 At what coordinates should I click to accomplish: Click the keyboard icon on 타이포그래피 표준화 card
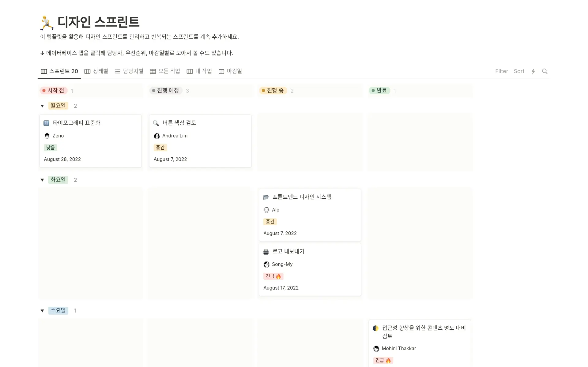tap(46, 123)
